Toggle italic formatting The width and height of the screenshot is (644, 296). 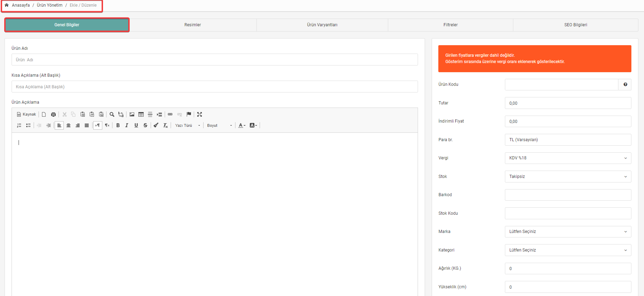127,125
